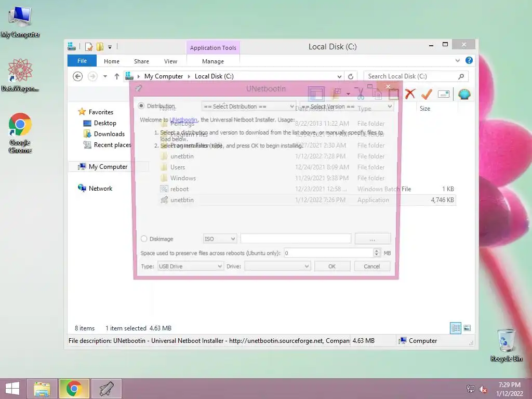Screen dimensions: 532x399
Task: Open Explorer Help question mark icon
Action: (469, 60)
